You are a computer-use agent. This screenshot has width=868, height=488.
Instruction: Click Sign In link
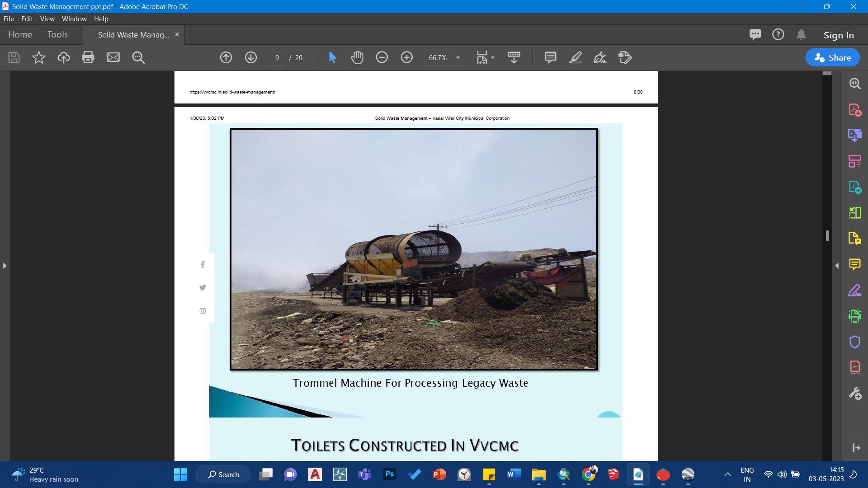click(838, 35)
